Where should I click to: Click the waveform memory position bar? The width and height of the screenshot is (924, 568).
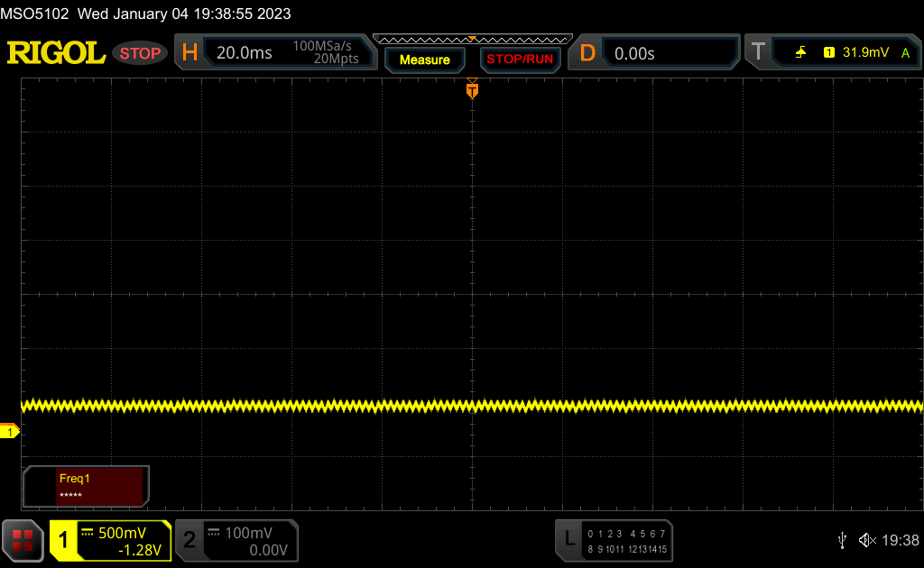[x=473, y=40]
